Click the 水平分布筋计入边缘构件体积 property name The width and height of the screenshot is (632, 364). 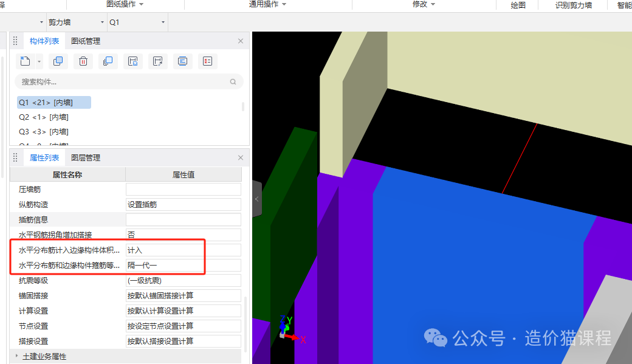tap(69, 250)
